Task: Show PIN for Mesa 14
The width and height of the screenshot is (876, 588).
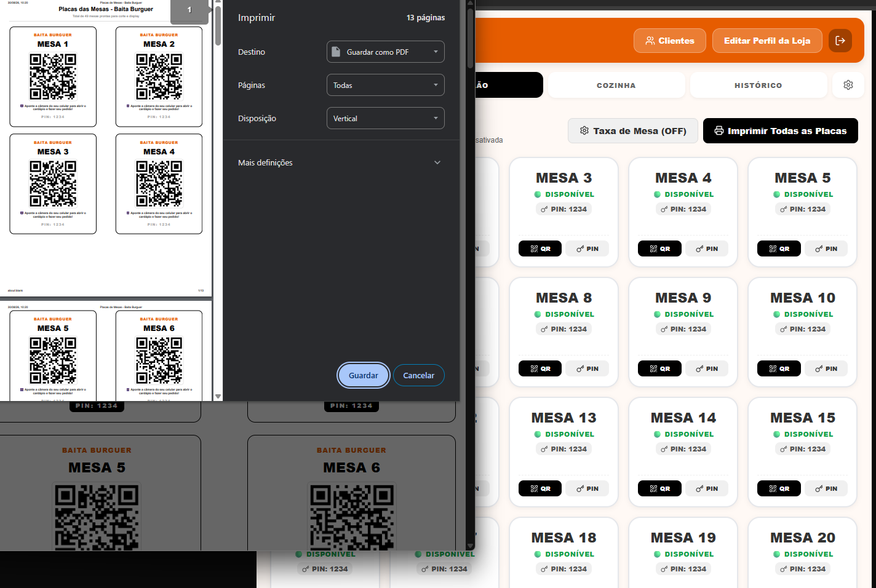Action: [707, 488]
